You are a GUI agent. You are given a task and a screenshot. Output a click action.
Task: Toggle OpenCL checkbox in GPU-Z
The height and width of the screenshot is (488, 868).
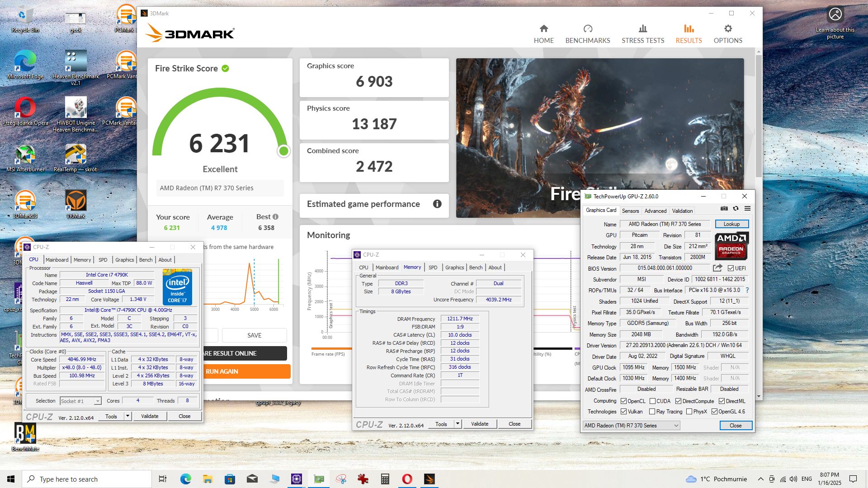click(x=623, y=401)
